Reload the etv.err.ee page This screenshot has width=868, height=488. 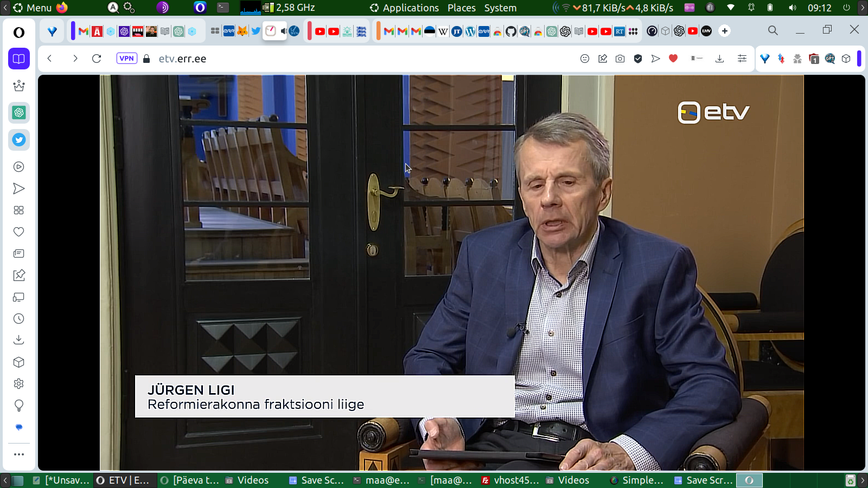point(97,59)
